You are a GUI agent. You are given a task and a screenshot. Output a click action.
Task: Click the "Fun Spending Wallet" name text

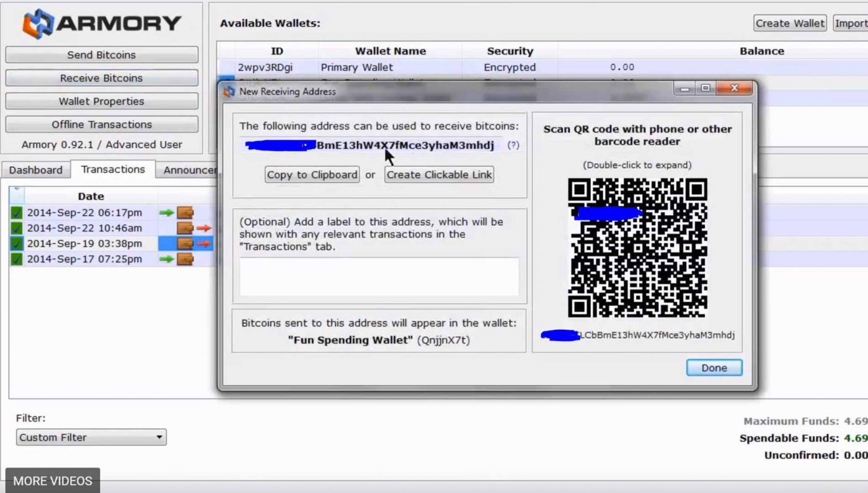pyautogui.click(x=350, y=340)
